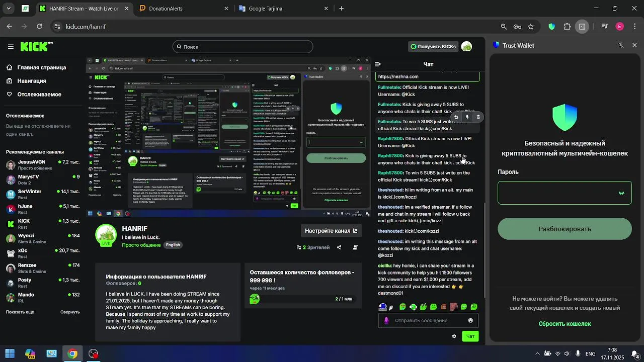Toggle Chrome side panel button
Screen dimensions: 644x362
(582, 27)
